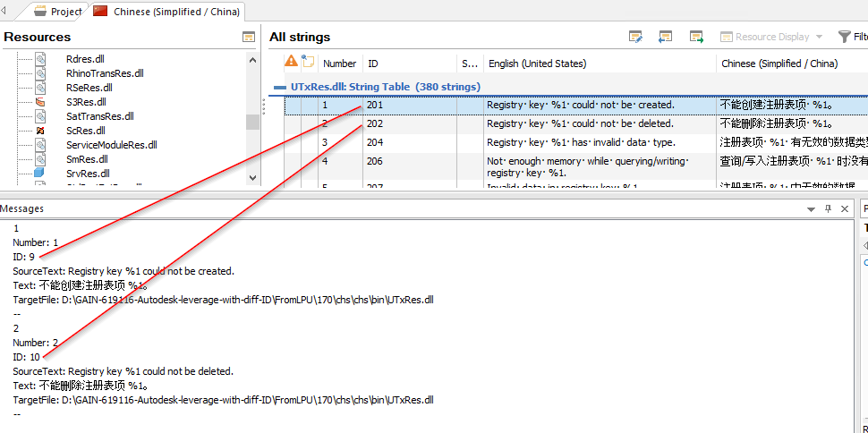
Task: Click the Rdres.dll file icon
Action: tap(40, 59)
